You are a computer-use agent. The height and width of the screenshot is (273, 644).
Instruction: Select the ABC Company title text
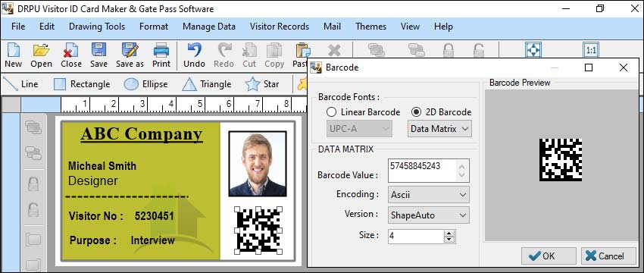(142, 134)
